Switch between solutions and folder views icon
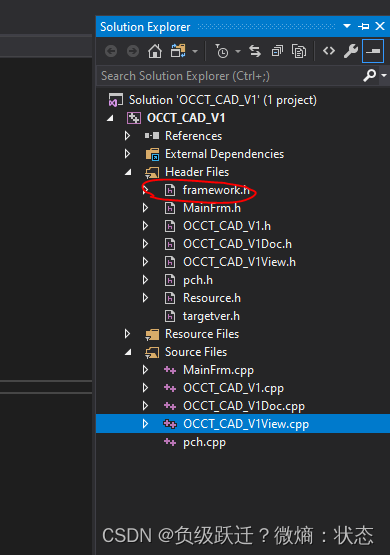 178,51
